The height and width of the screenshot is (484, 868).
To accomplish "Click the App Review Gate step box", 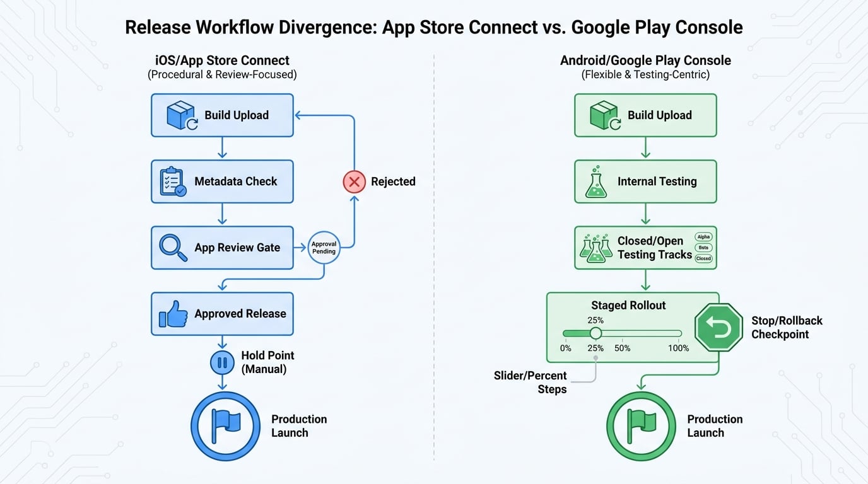I will (x=222, y=248).
